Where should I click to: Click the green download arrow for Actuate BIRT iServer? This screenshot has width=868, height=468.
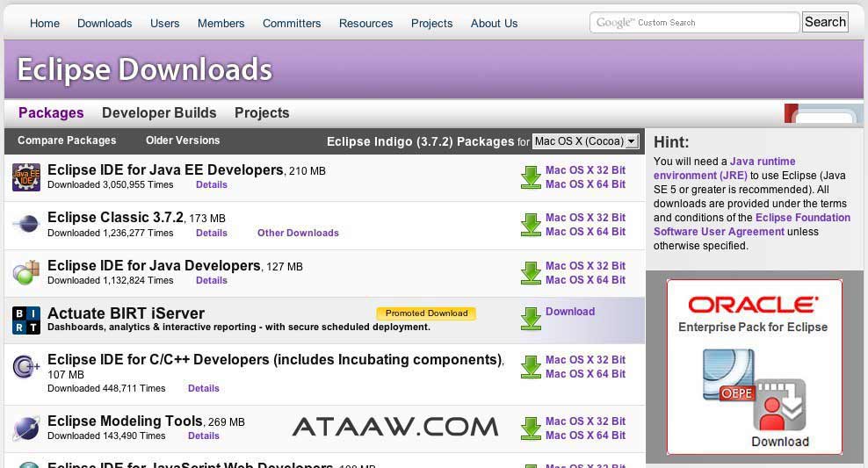tap(531, 319)
